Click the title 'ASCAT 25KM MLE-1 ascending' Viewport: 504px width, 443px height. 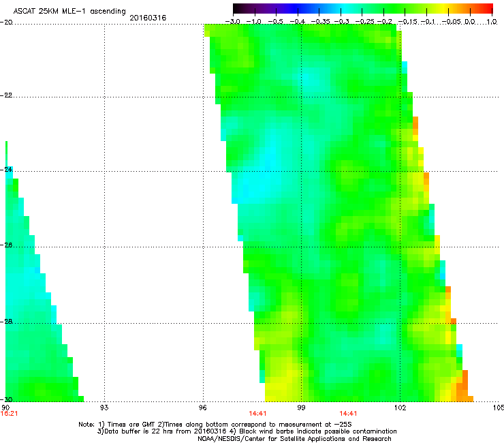point(69,12)
